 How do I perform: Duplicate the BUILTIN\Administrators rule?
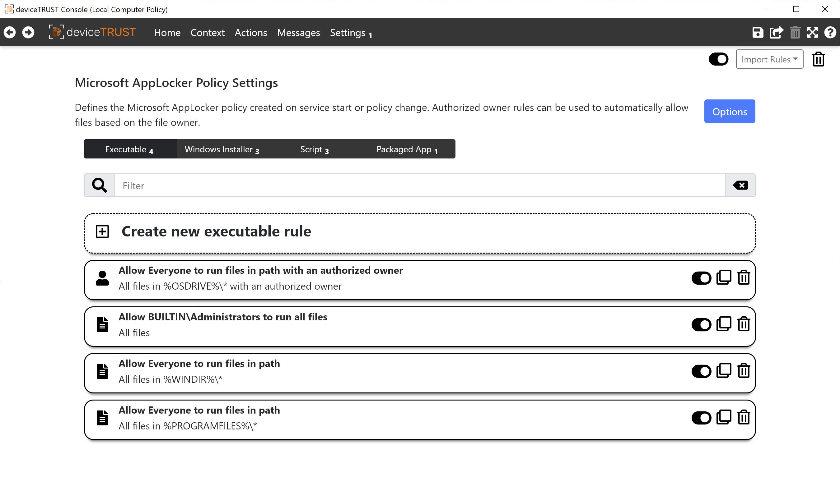click(x=724, y=324)
